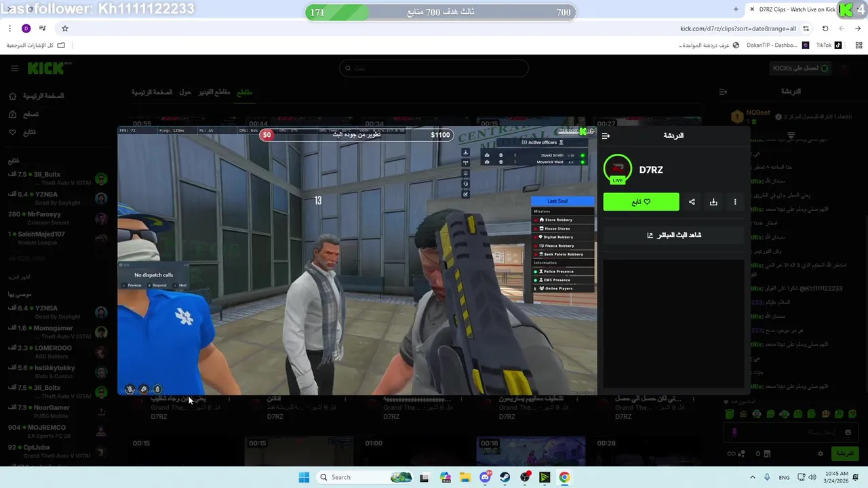Click the share icon in the clip panel

click(x=692, y=202)
